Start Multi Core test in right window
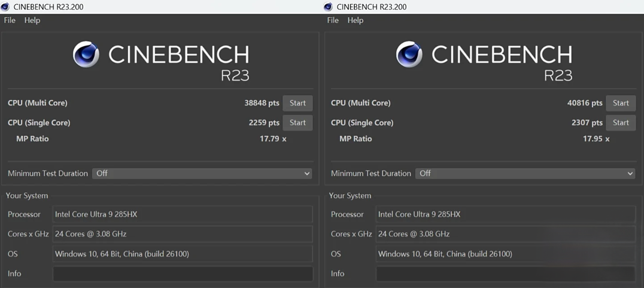644x288 pixels. click(621, 103)
